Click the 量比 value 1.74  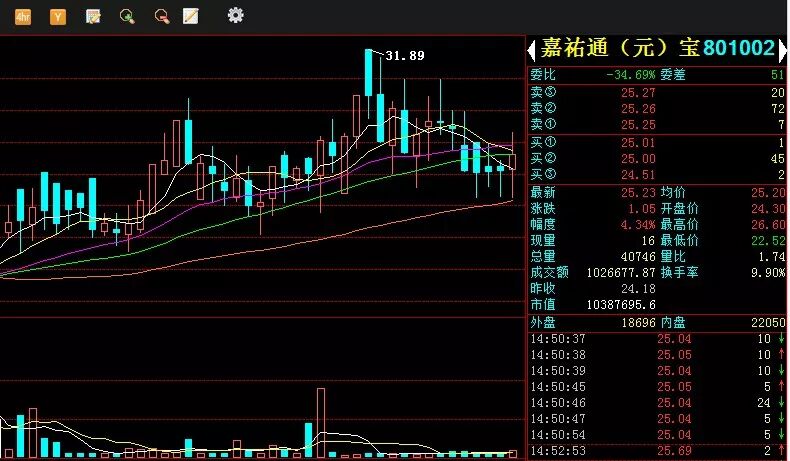(x=771, y=257)
